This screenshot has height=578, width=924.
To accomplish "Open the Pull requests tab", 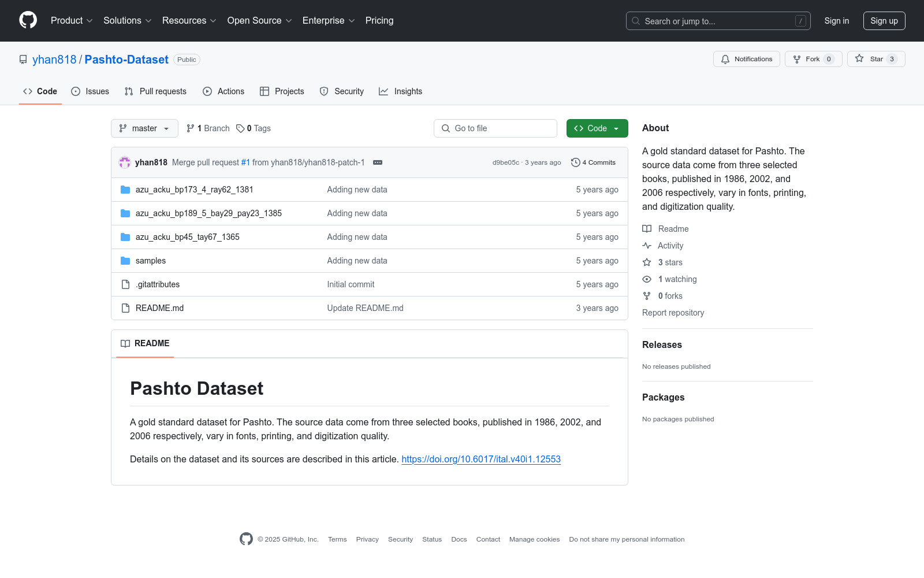I will (x=155, y=91).
